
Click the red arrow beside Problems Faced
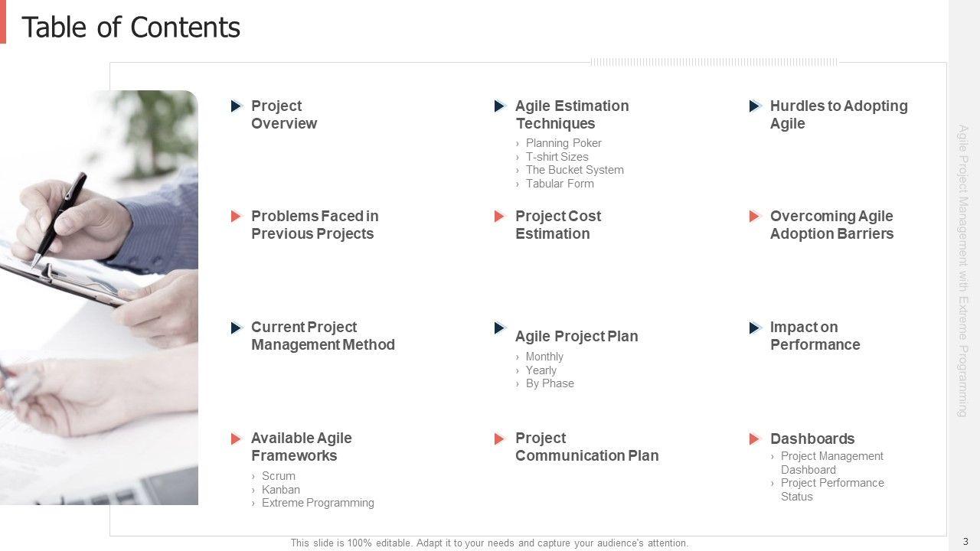coord(237,217)
